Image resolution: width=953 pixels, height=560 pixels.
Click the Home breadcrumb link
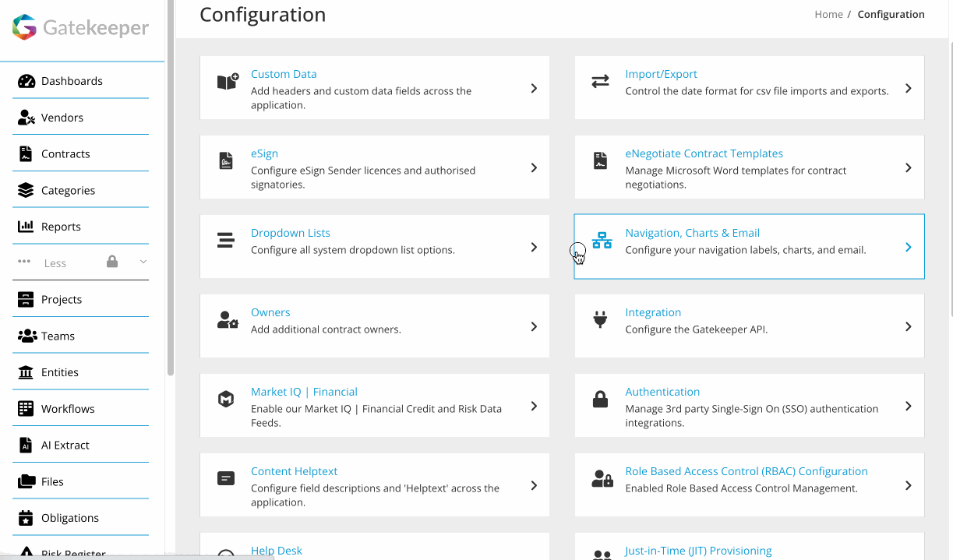pos(828,14)
